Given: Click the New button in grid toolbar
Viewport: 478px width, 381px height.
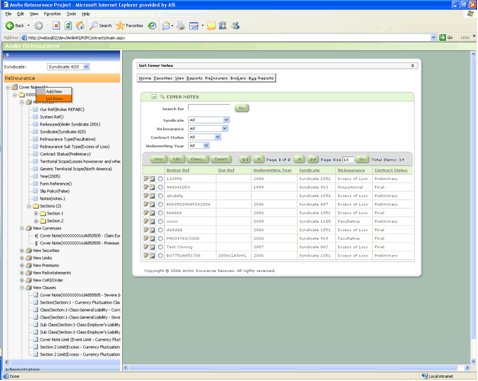Looking at the screenshot, I should click(158, 159).
